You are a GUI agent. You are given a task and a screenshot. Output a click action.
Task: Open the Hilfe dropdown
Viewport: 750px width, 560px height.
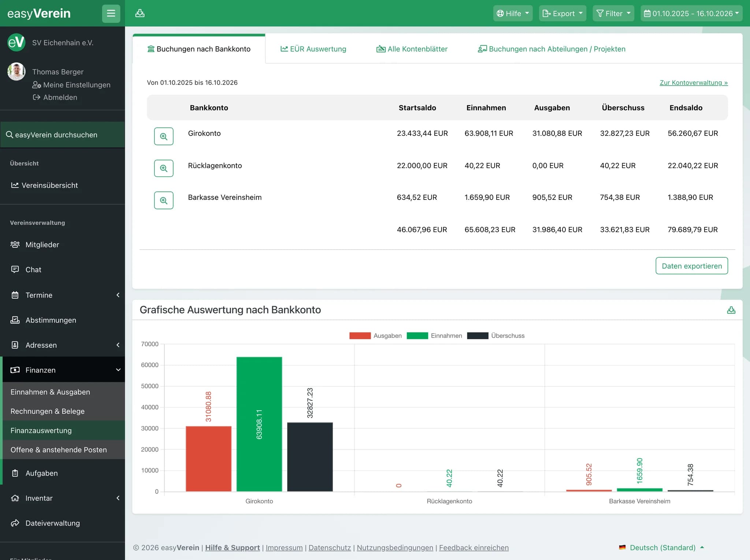513,14
